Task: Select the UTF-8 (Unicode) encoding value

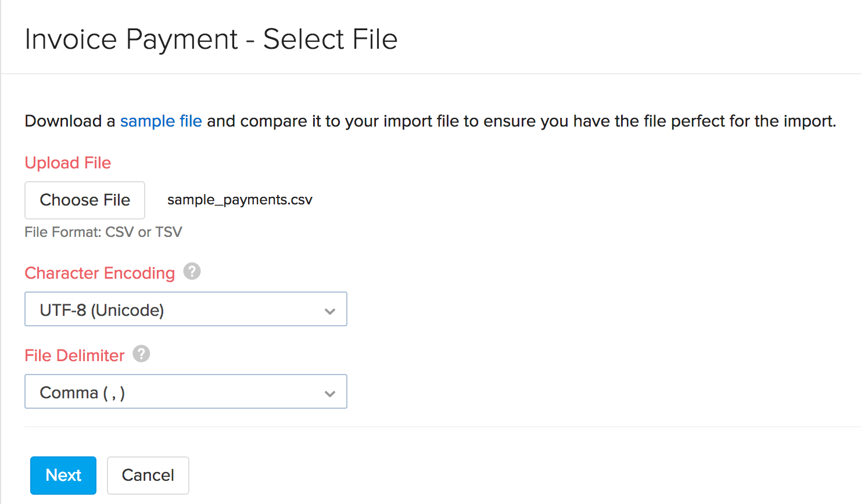Action: click(101, 309)
